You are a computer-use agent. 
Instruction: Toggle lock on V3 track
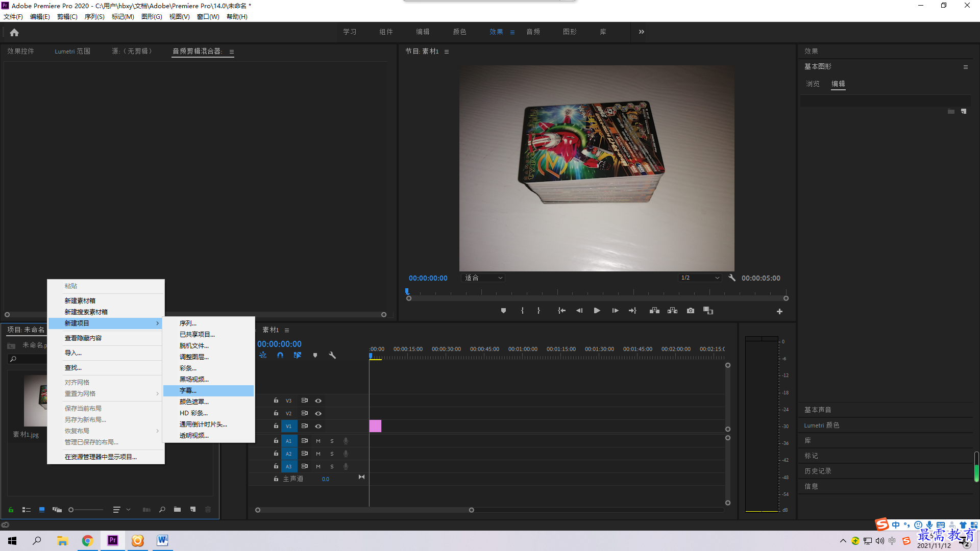point(276,400)
